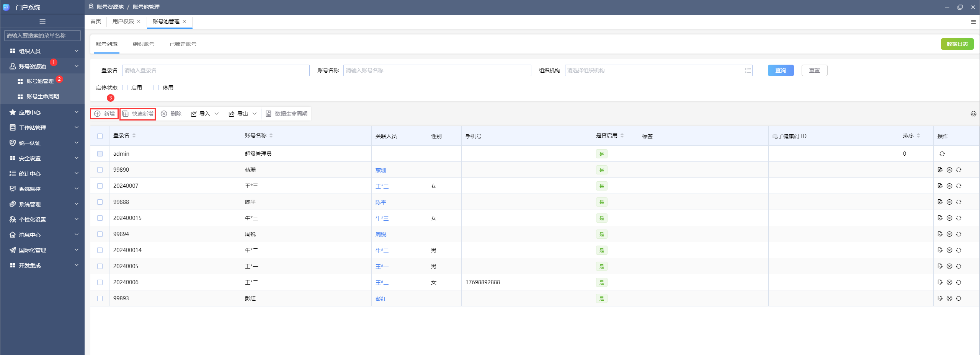Click the edit icon in row 20240005
Viewport: 980px width, 355px height.
click(x=940, y=266)
